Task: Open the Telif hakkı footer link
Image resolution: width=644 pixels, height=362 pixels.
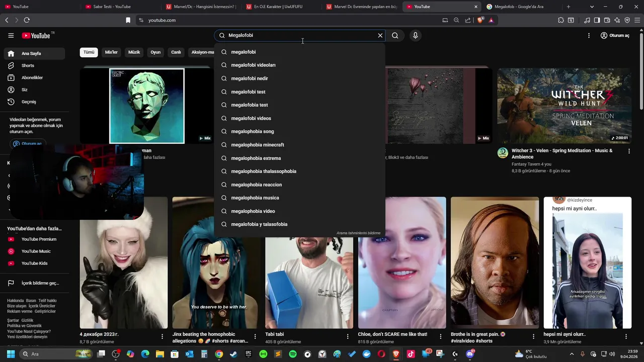Action: (47, 301)
